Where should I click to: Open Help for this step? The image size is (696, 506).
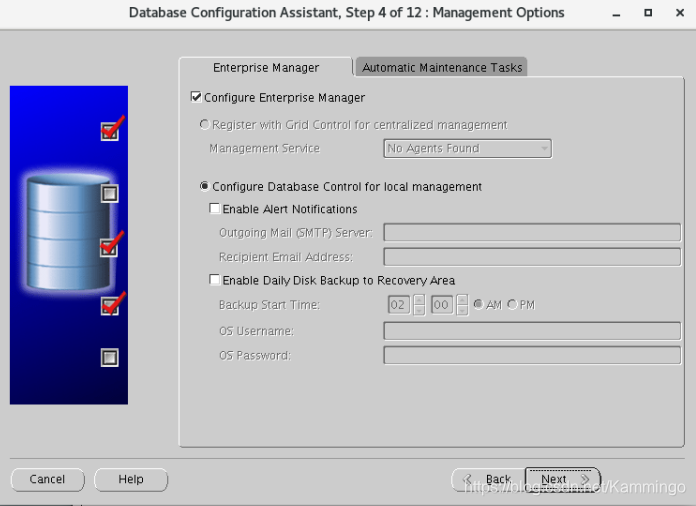131,479
